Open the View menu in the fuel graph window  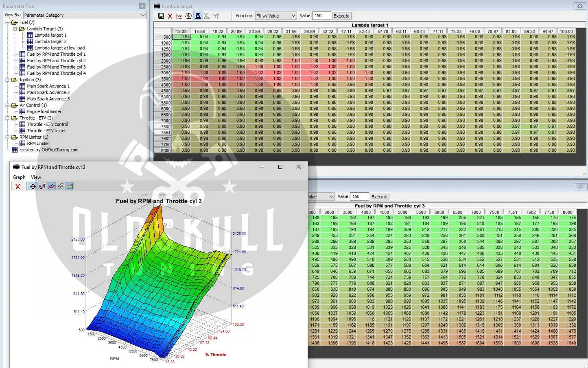pos(36,177)
